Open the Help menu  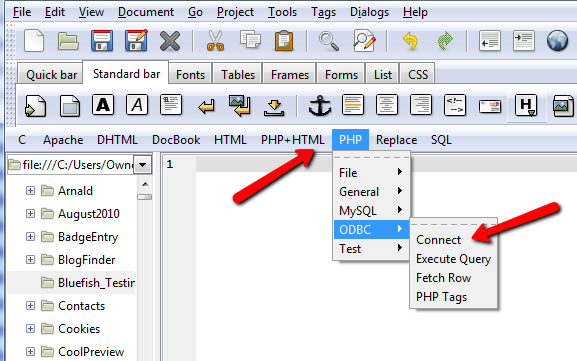[x=415, y=12]
